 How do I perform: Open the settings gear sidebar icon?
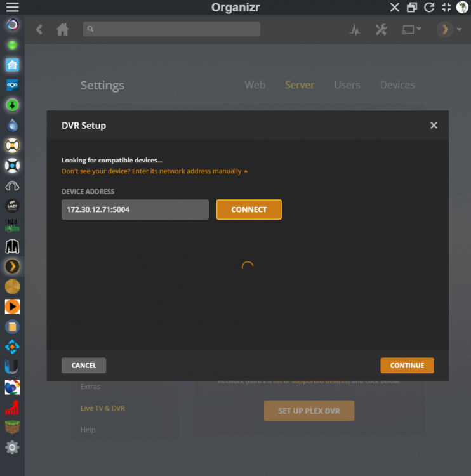click(x=13, y=447)
